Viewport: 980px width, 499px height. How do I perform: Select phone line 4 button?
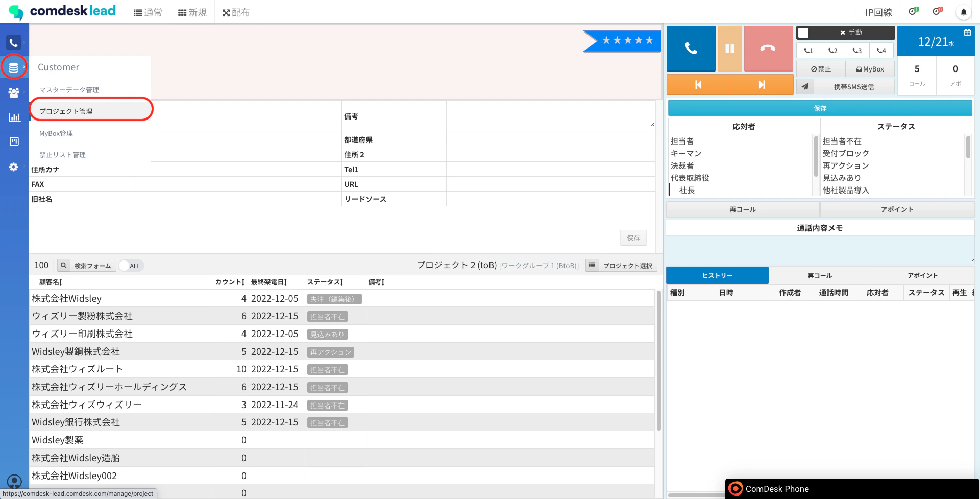click(881, 51)
